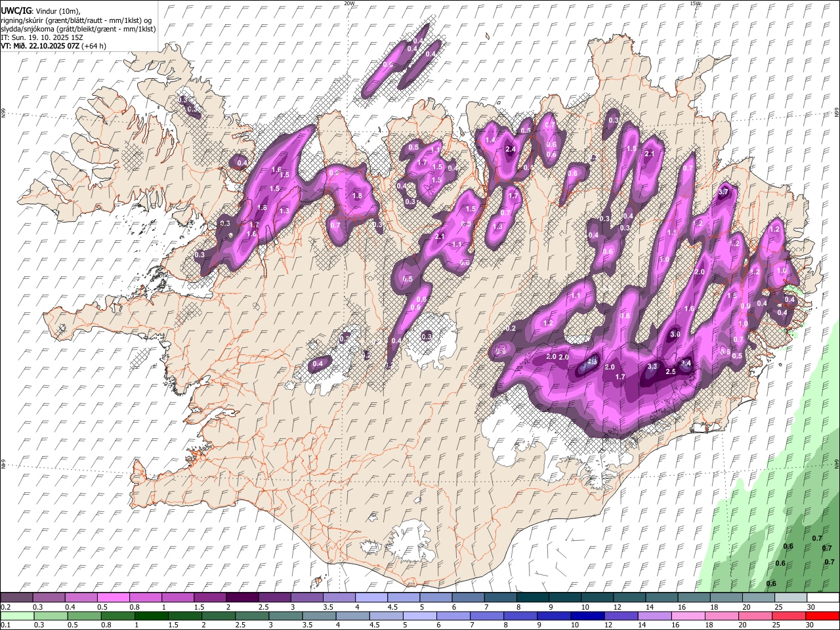The width and height of the screenshot is (840, 630).
Task: Click the "UWC/IG: Vindur (10m)" title text
Action: coord(41,11)
